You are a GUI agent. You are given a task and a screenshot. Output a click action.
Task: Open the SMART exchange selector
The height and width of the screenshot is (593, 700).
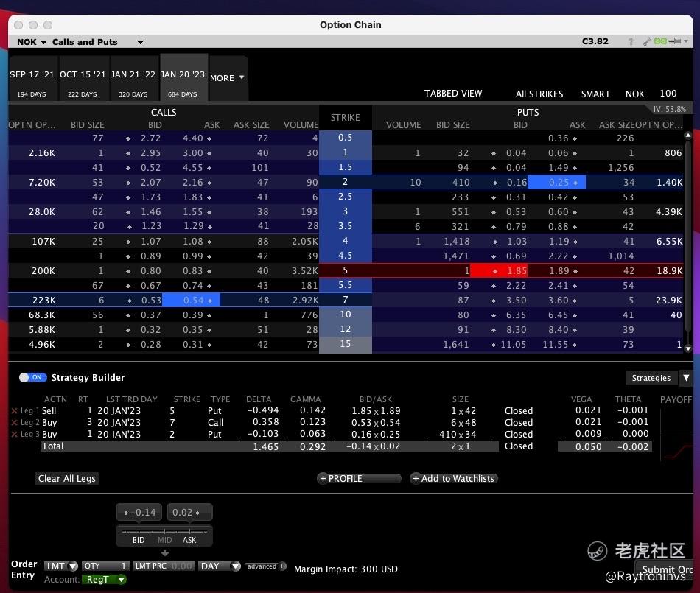[x=595, y=94]
